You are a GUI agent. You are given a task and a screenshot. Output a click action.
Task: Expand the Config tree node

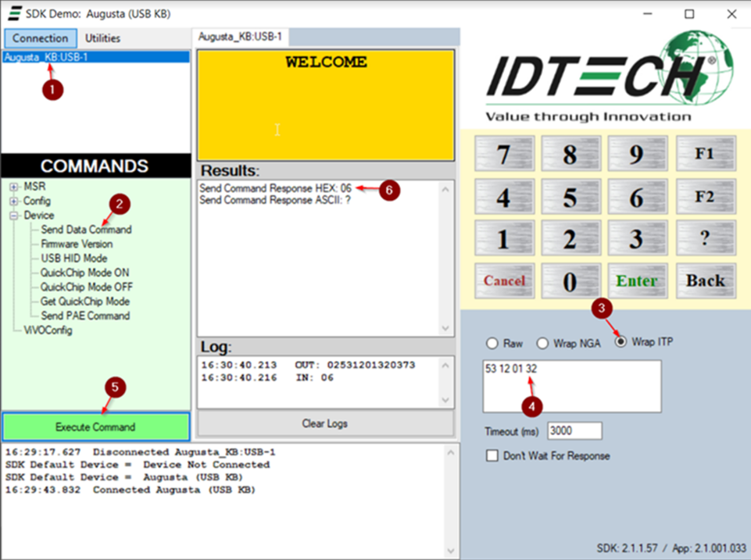pos(14,201)
